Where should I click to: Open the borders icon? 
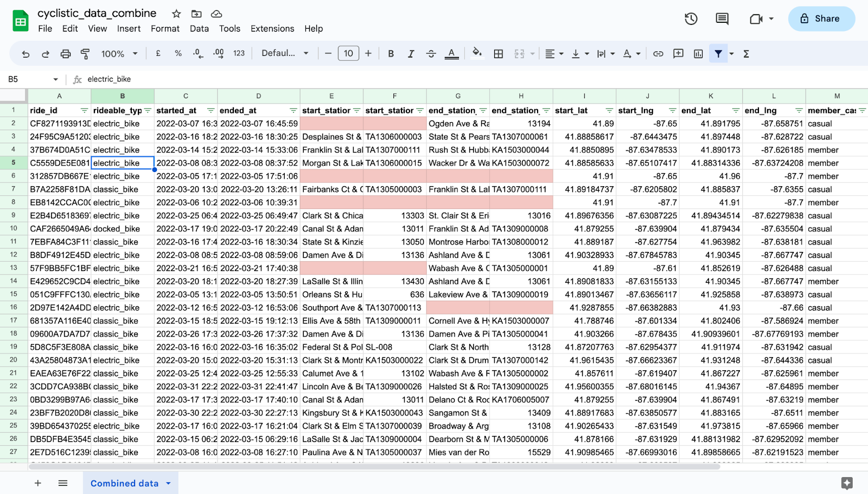click(497, 53)
